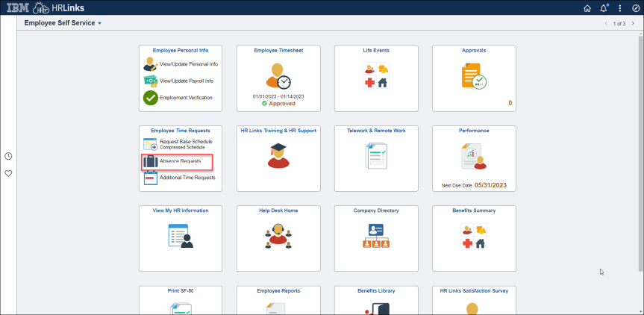
Task: Open the notifications bell
Action: (x=603, y=8)
